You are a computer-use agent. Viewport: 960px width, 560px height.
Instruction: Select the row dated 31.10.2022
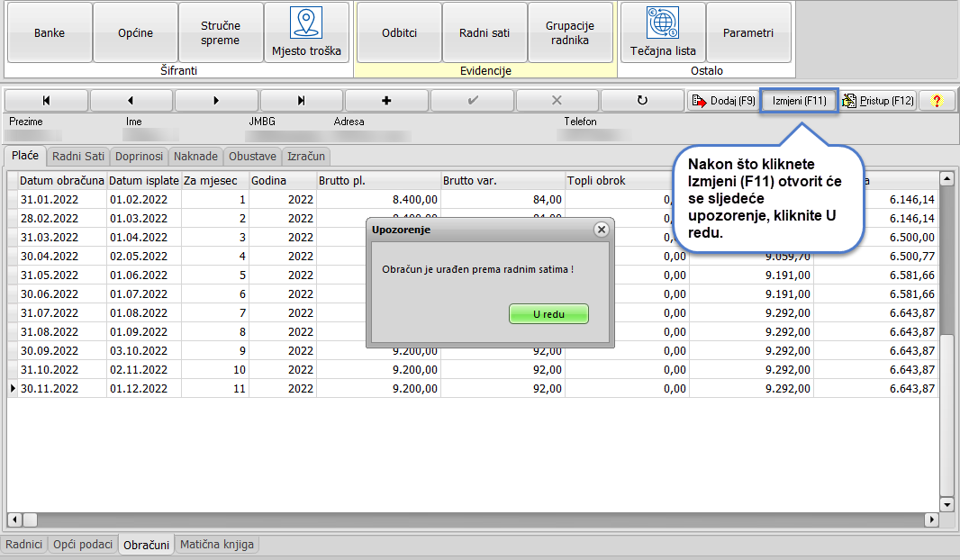coord(473,370)
